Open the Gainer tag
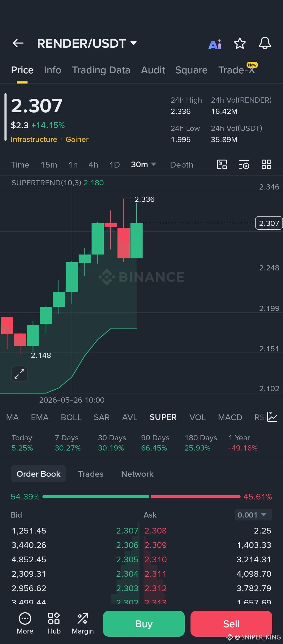The image size is (283, 644). 77,139
